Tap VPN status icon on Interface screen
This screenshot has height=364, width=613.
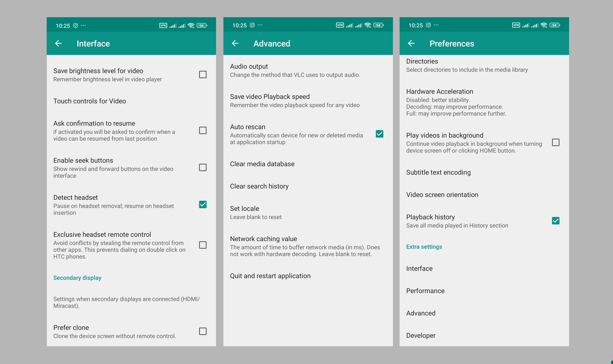pos(163,26)
